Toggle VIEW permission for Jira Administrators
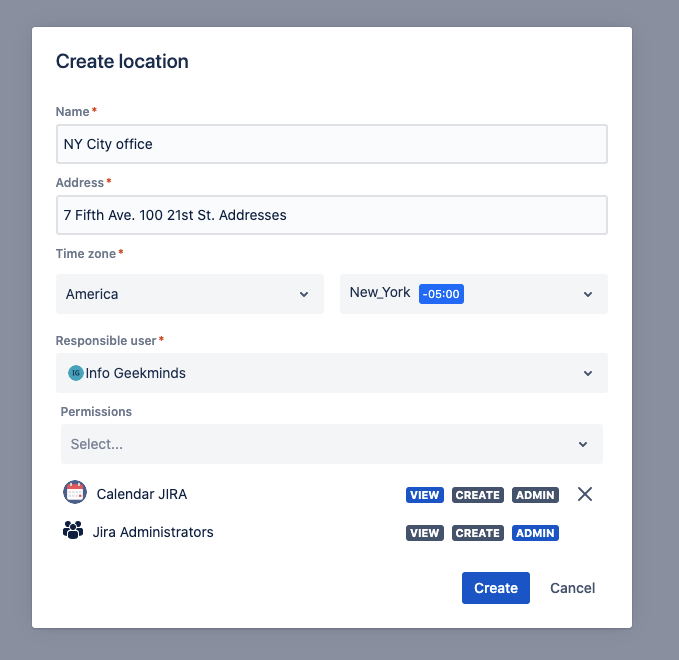This screenshot has height=660, width=679. (x=425, y=533)
